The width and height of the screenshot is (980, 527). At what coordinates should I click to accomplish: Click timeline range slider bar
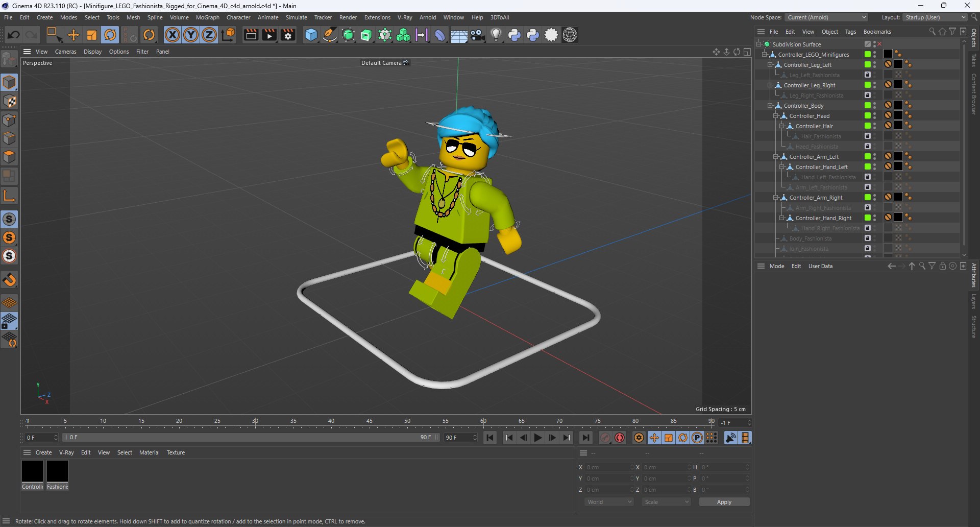click(251, 438)
